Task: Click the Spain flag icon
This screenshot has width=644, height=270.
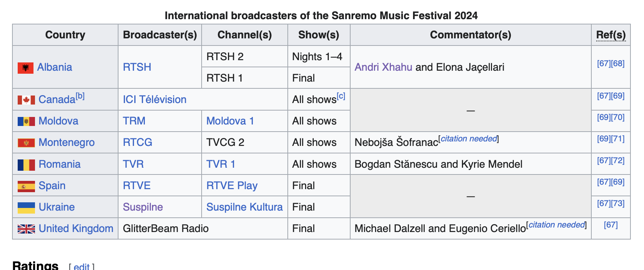Action: pos(26,186)
